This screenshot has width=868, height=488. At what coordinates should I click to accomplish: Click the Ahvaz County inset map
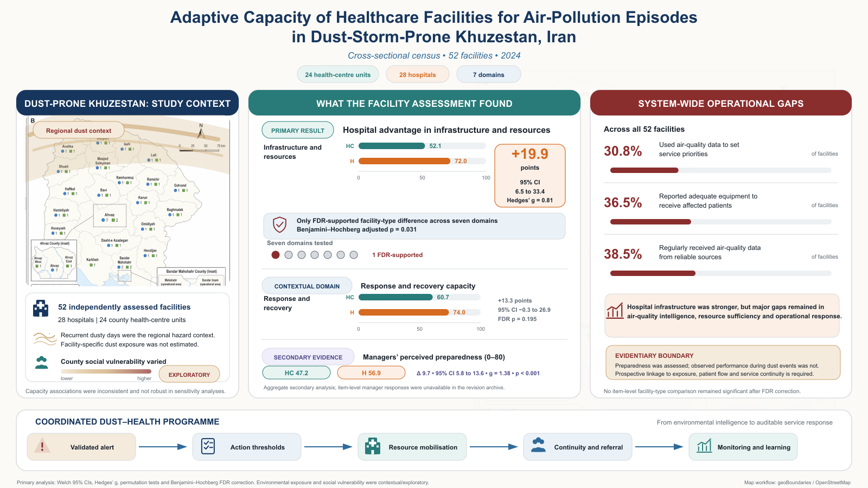pyautogui.click(x=54, y=259)
